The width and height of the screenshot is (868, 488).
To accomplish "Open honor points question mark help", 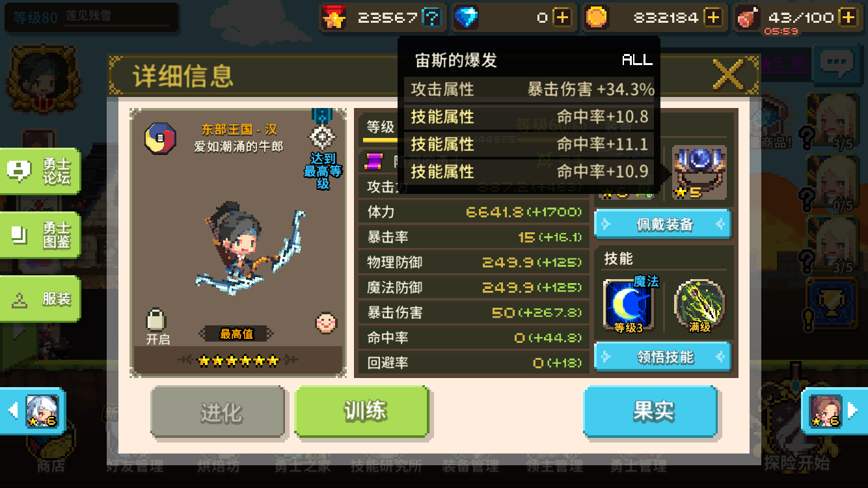I will click(x=431, y=18).
